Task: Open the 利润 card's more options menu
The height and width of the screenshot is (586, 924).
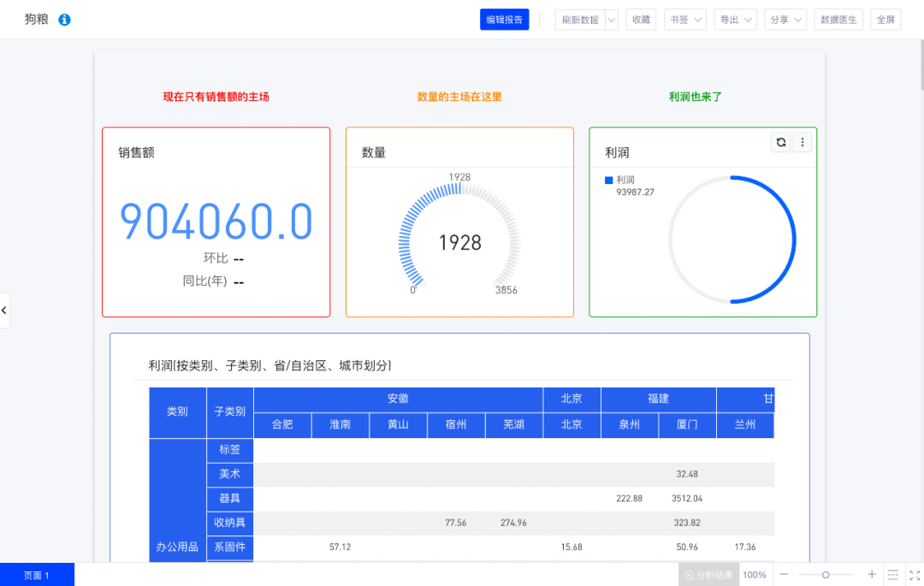Action: (803, 143)
